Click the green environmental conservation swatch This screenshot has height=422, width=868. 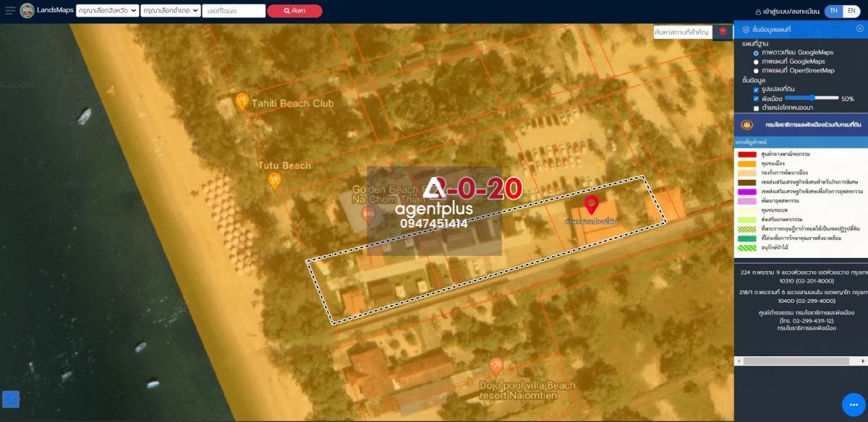click(x=746, y=238)
